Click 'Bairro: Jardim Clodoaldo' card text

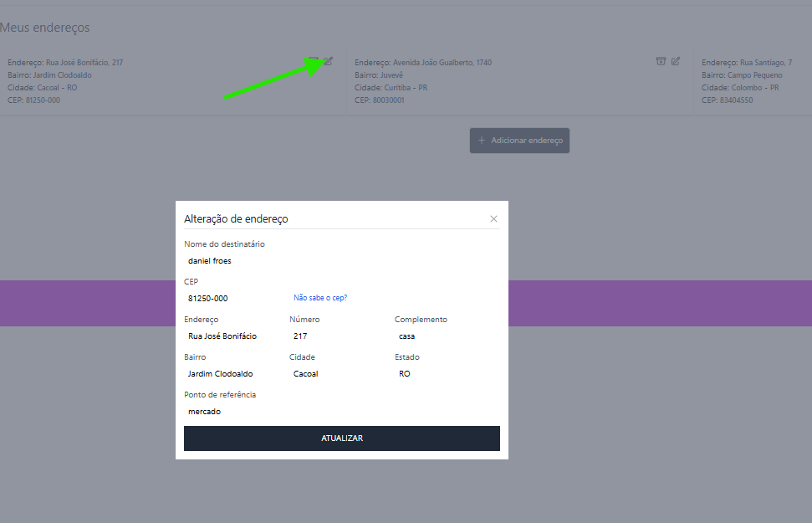point(49,75)
